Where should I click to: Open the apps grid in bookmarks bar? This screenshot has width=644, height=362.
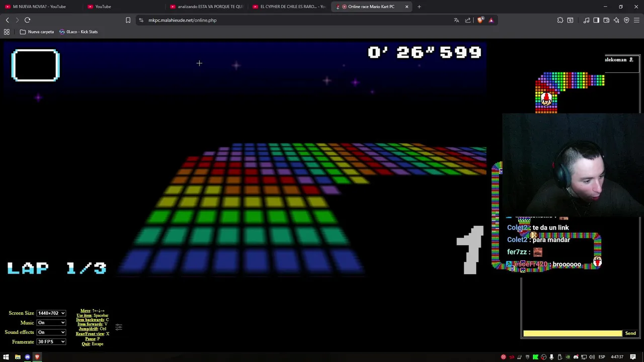click(x=7, y=32)
